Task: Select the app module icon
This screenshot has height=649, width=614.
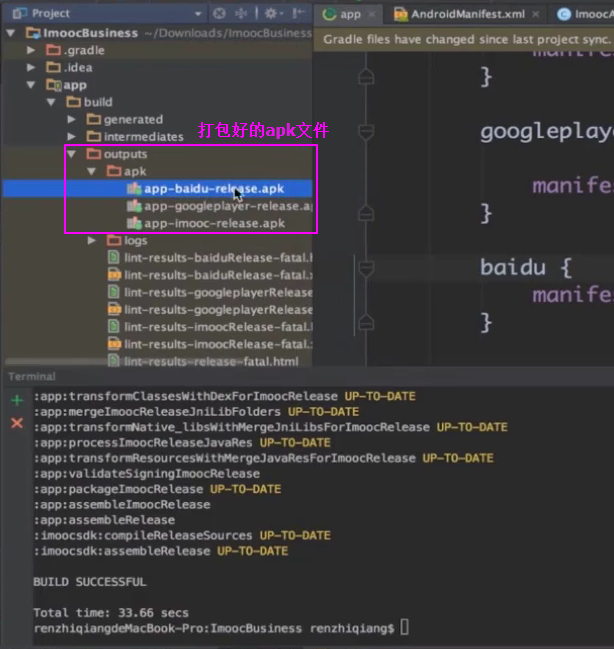Action: click(54, 85)
